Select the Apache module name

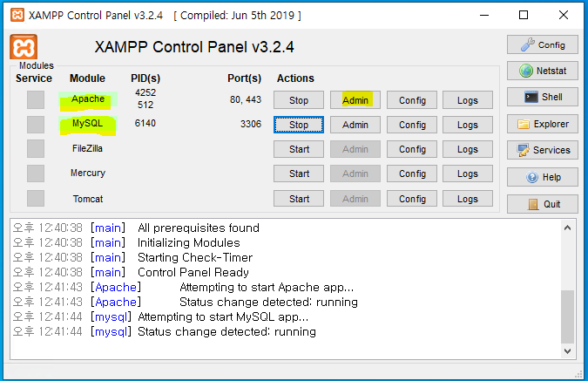[x=88, y=99]
